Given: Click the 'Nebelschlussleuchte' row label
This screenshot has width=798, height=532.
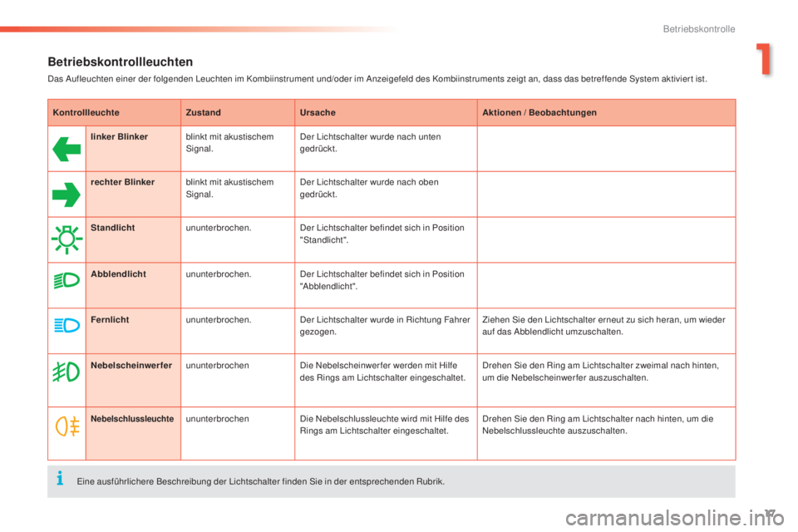Looking at the screenshot, I should coord(132,418).
